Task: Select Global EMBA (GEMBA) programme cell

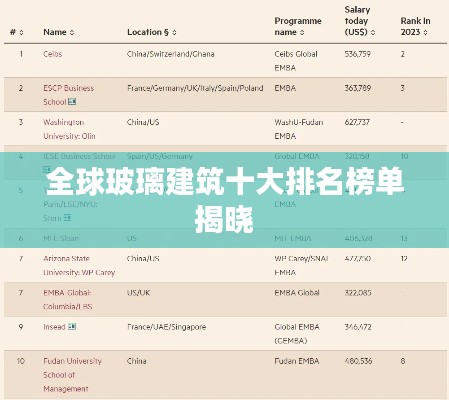Action: click(x=297, y=334)
